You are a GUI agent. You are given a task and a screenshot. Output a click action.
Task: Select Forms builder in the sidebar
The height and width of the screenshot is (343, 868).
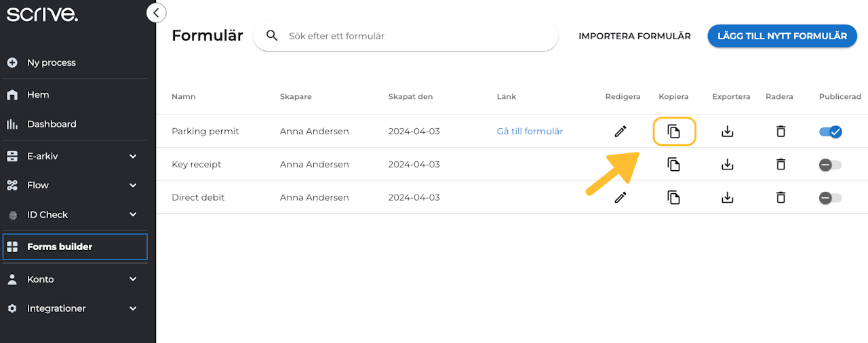point(60,247)
